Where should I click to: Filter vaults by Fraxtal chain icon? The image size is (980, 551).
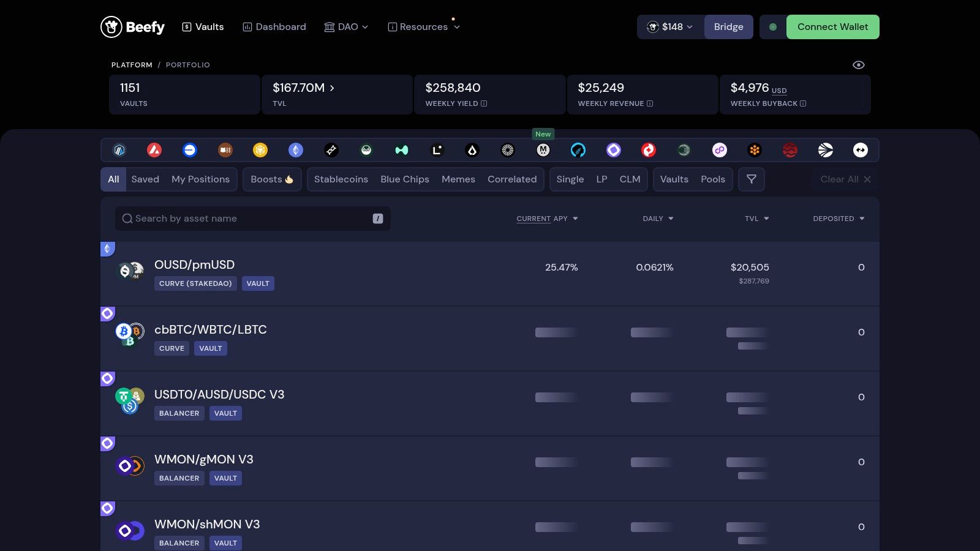[331, 150]
